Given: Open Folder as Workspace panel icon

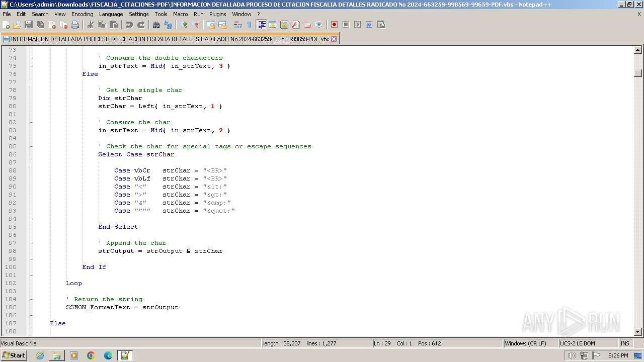Looking at the screenshot, I should (307, 25).
